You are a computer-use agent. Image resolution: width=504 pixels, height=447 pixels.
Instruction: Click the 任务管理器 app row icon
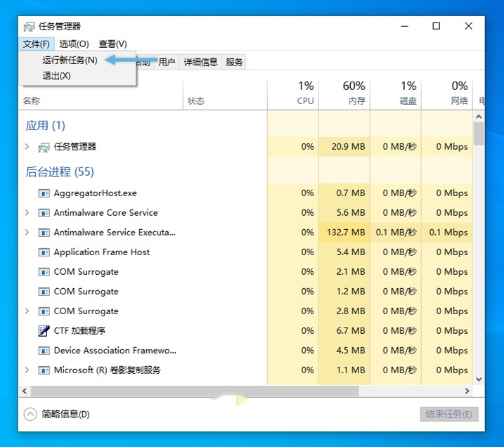point(44,147)
